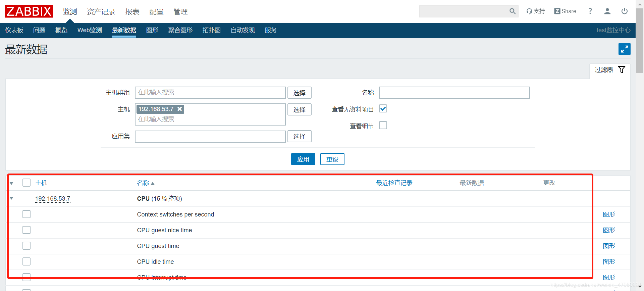Select 最新数据 submenu

tap(124, 30)
